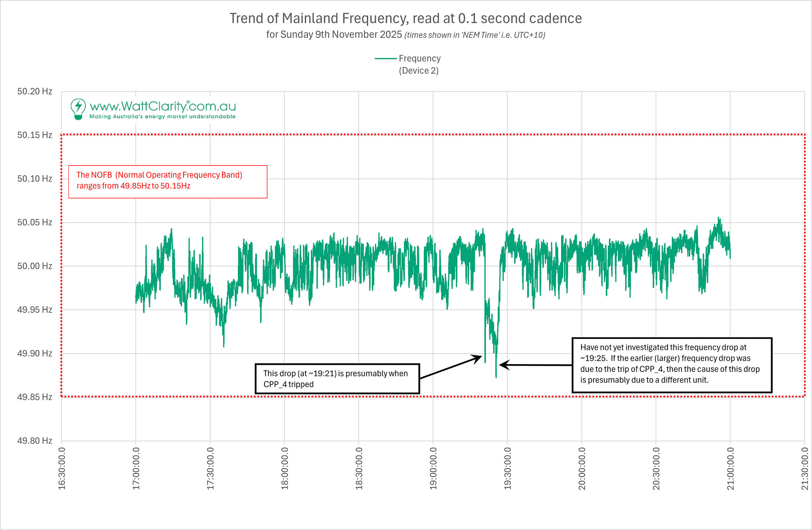Select the Frequency (Device 2) legend label
This screenshot has width=812, height=530.
pyautogui.click(x=419, y=64)
